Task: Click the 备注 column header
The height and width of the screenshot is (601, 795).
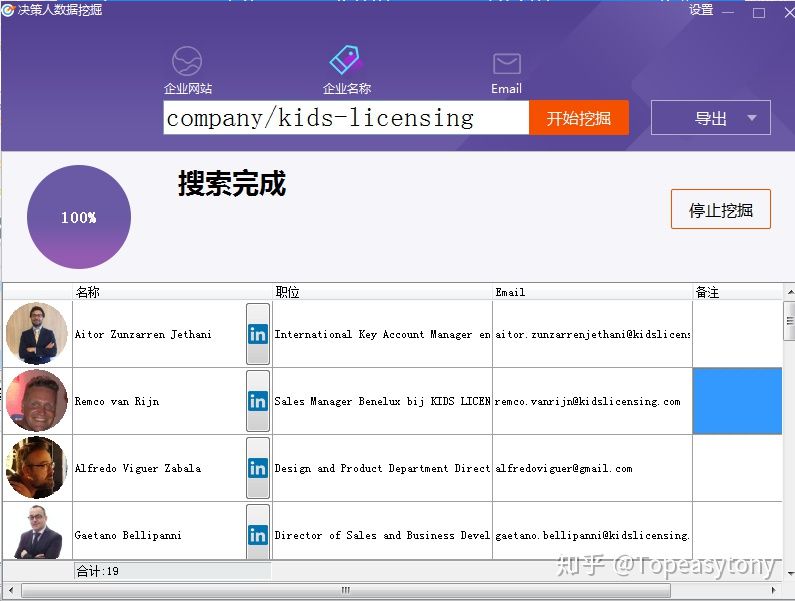Action: coord(737,292)
